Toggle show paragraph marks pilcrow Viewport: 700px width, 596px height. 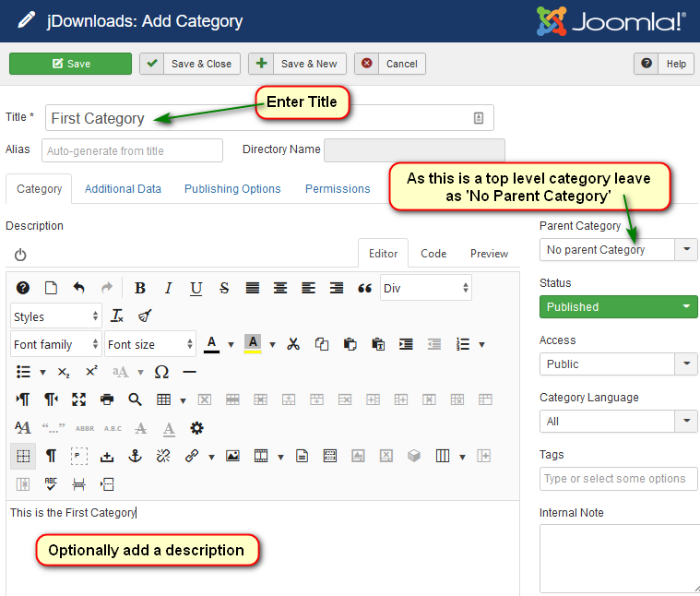(x=51, y=456)
